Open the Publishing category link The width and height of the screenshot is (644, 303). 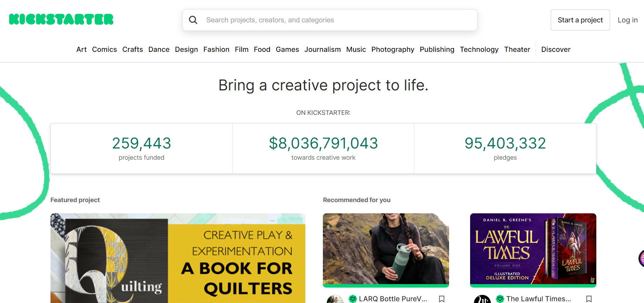[437, 49]
